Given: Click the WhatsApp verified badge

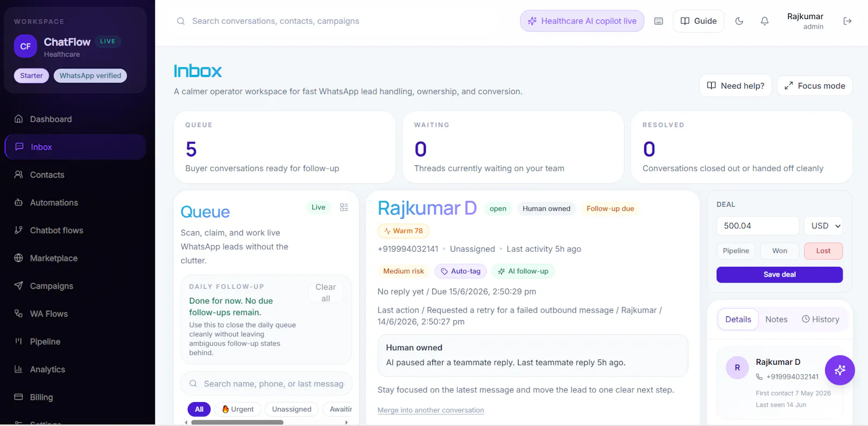Looking at the screenshot, I should pos(90,75).
